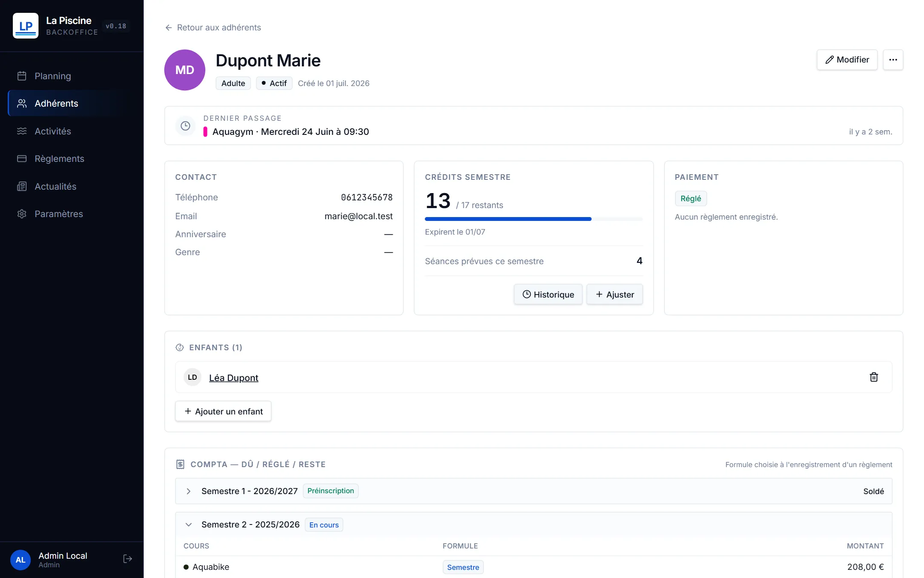Image resolution: width=924 pixels, height=578 pixels.
Task: Click the Aquabike course row
Action: click(533, 567)
